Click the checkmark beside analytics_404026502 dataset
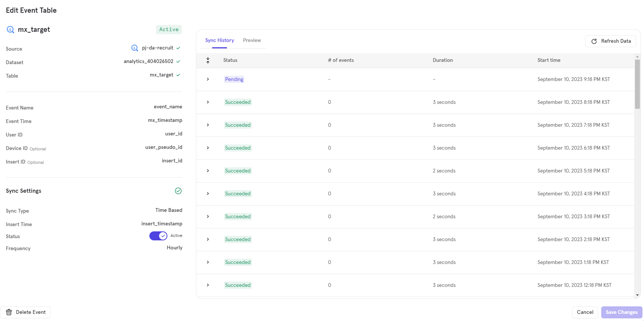 coord(178,61)
